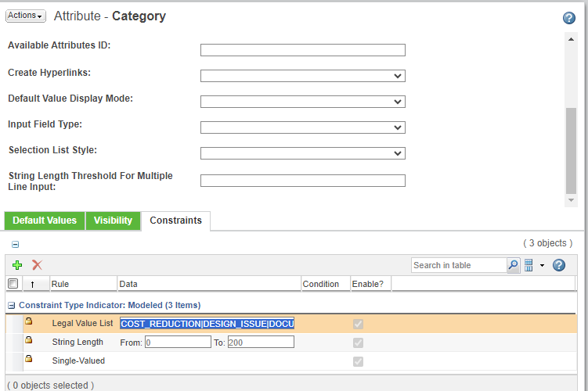Click the red delete constraint icon

pyautogui.click(x=37, y=265)
